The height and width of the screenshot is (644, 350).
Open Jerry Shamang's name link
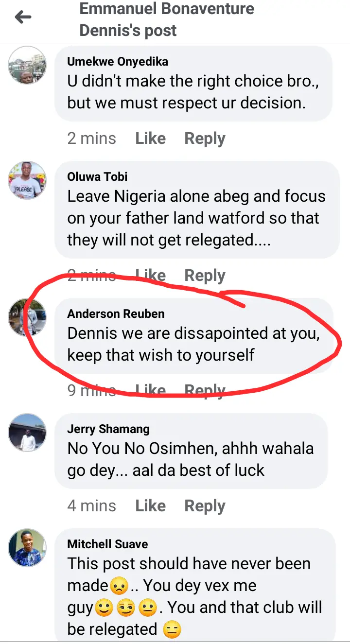click(108, 429)
